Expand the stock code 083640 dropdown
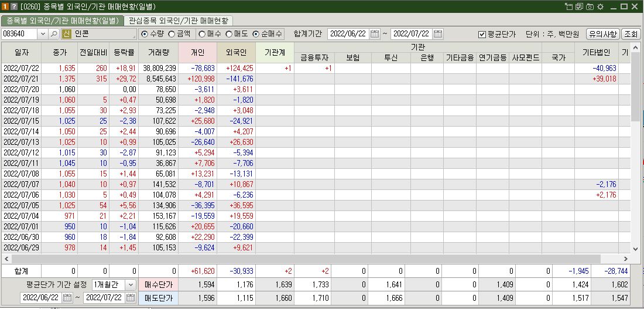The image size is (644, 309). [43, 34]
